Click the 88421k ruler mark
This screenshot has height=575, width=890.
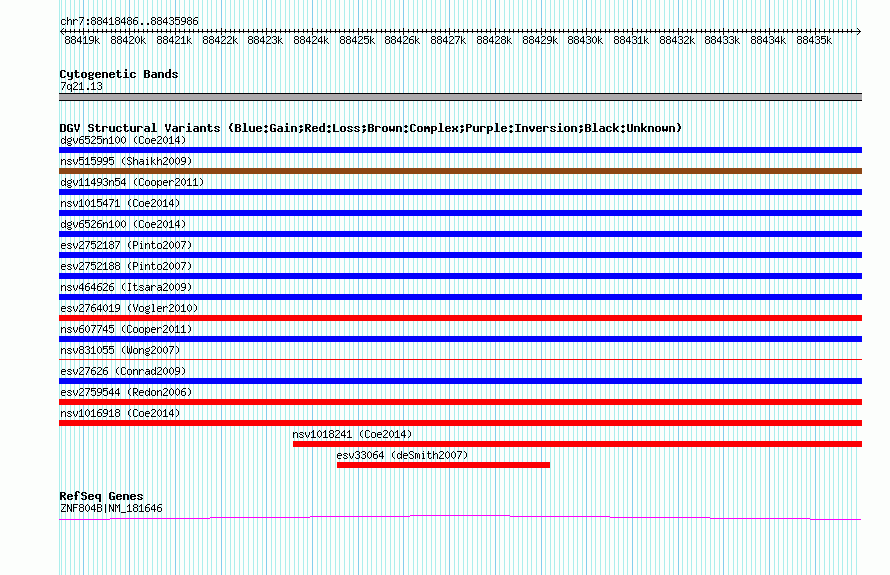[174, 40]
